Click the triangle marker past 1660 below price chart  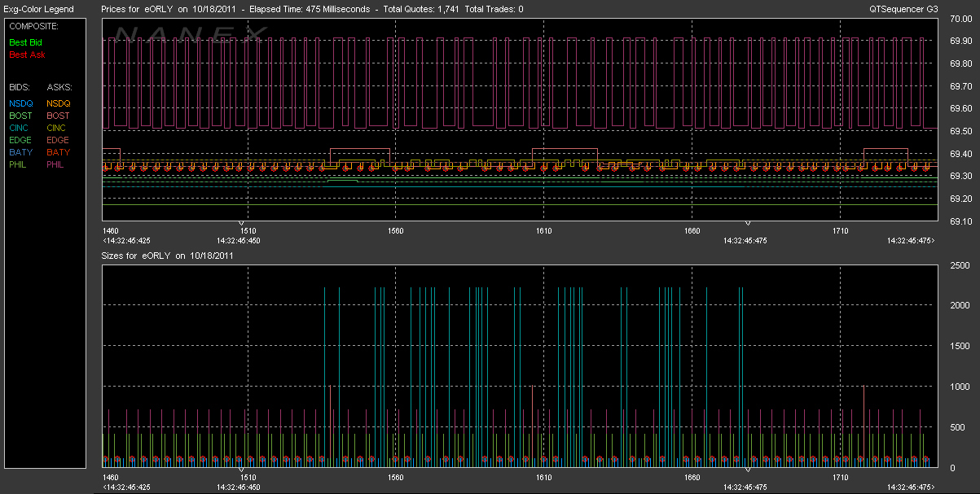tap(748, 223)
